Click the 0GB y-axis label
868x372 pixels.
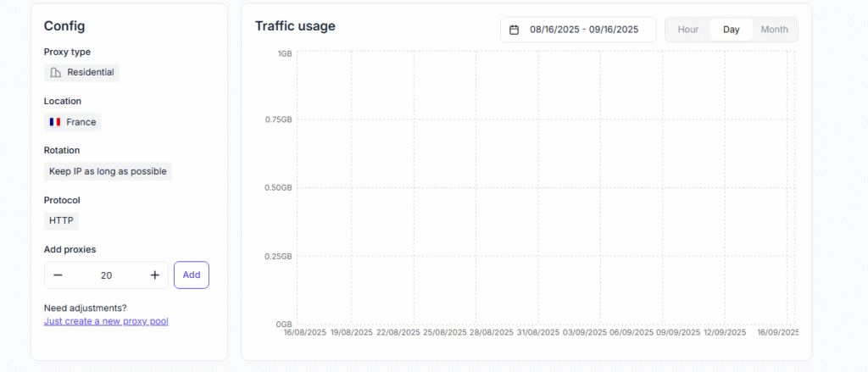[286, 325]
